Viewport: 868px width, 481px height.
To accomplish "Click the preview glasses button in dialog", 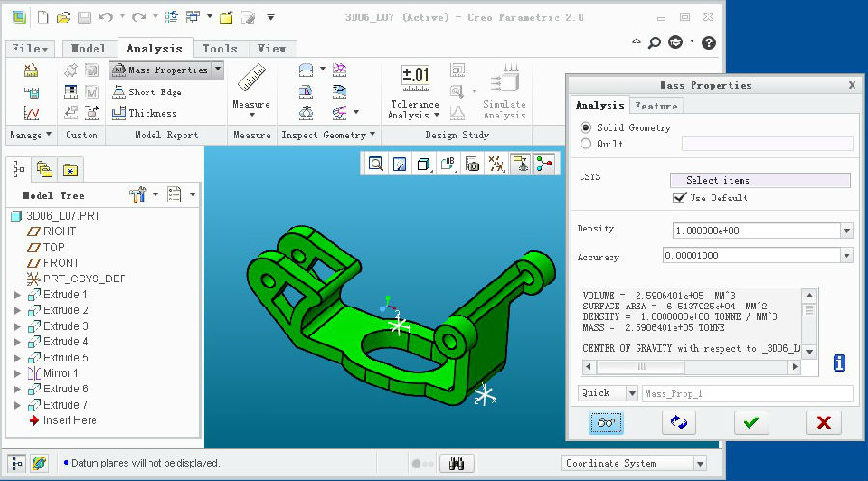I will pyautogui.click(x=608, y=422).
